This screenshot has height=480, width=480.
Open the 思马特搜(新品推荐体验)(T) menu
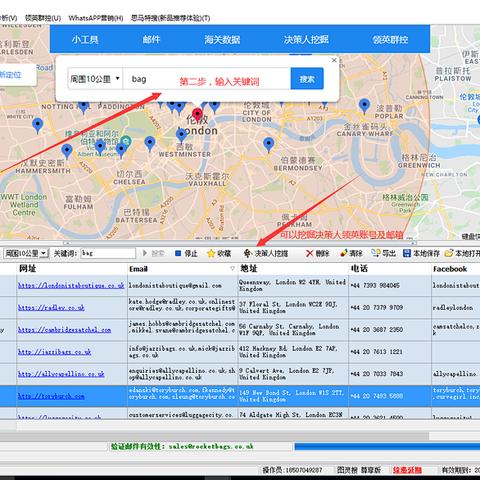(x=170, y=18)
